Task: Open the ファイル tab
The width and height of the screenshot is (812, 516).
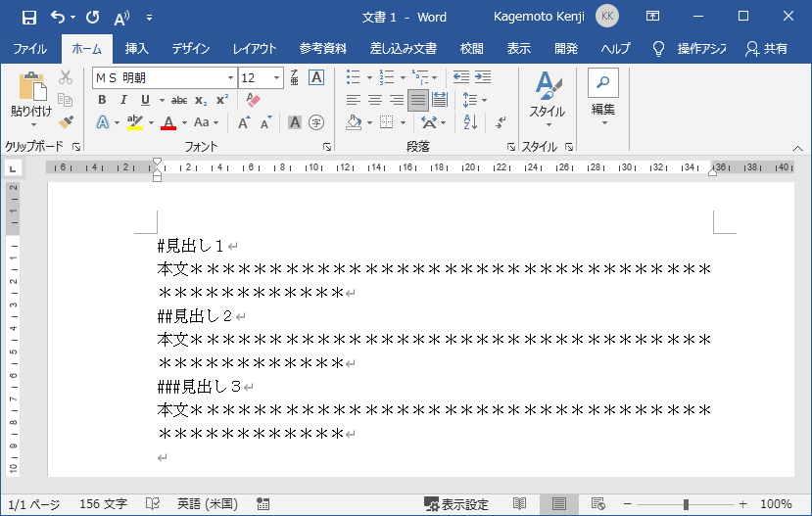Action: 30,49
